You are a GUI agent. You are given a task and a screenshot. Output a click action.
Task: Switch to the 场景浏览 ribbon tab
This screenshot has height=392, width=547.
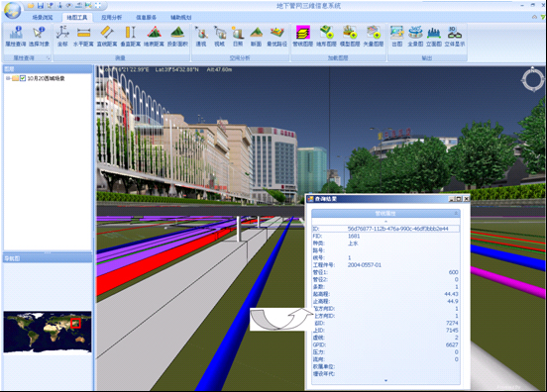pos(43,17)
